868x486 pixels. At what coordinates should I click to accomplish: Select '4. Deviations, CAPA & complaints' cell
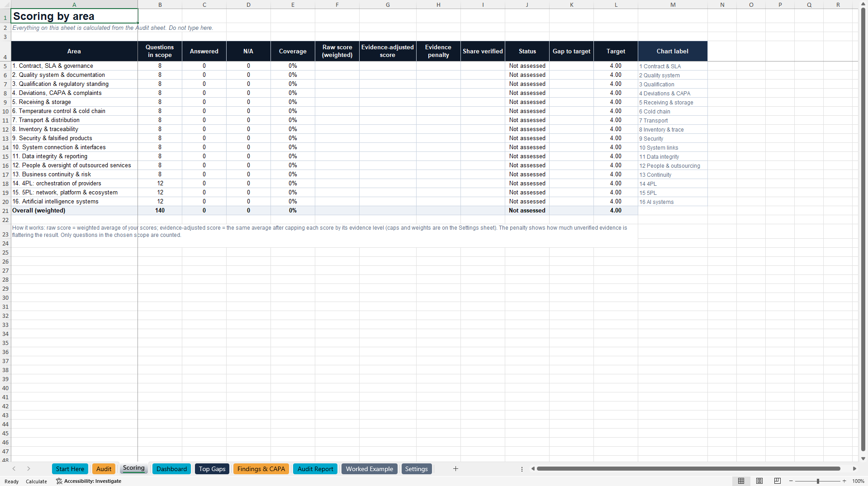tap(74, 93)
